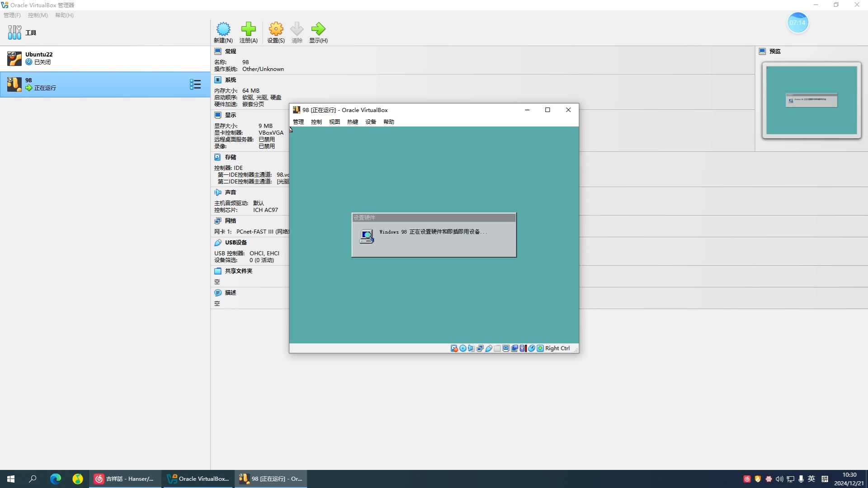The image size is (868, 488).
Task: Select the running 98 virtual machine entry
Action: (x=105, y=84)
